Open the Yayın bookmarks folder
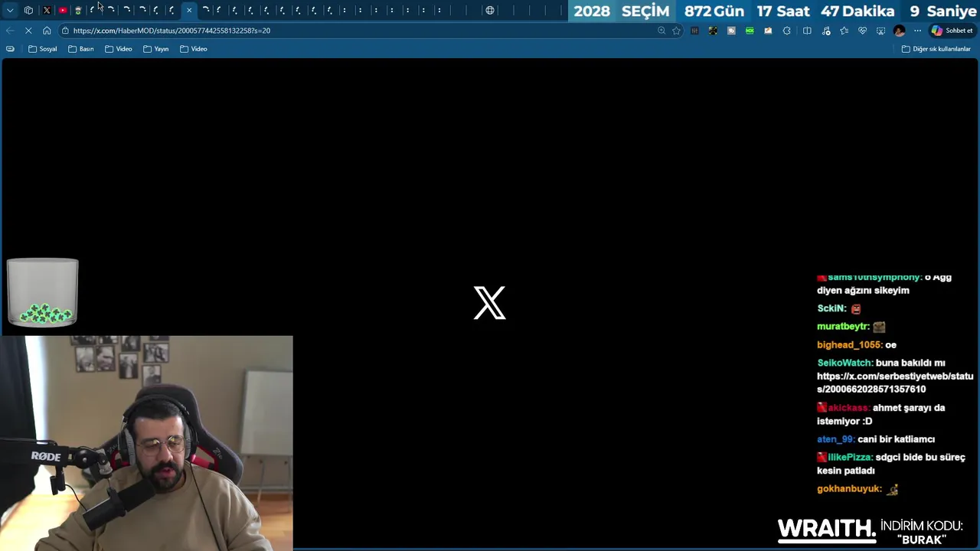This screenshot has height=551, width=980. pyautogui.click(x=155, y=49)
